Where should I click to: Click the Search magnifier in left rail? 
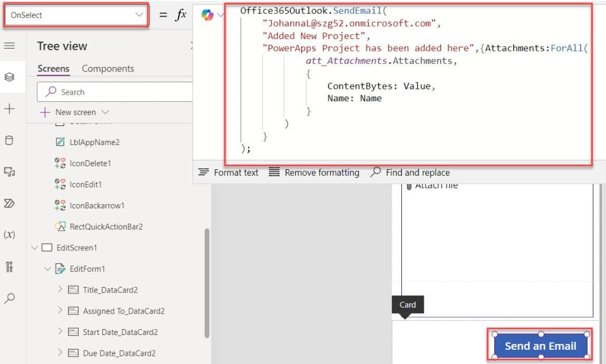(9, 298)
